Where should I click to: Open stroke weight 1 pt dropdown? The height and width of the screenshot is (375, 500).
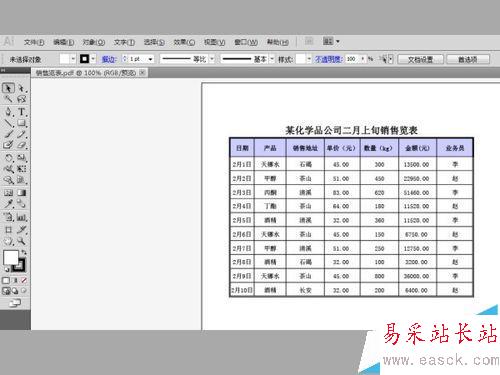tap(151, 59)
